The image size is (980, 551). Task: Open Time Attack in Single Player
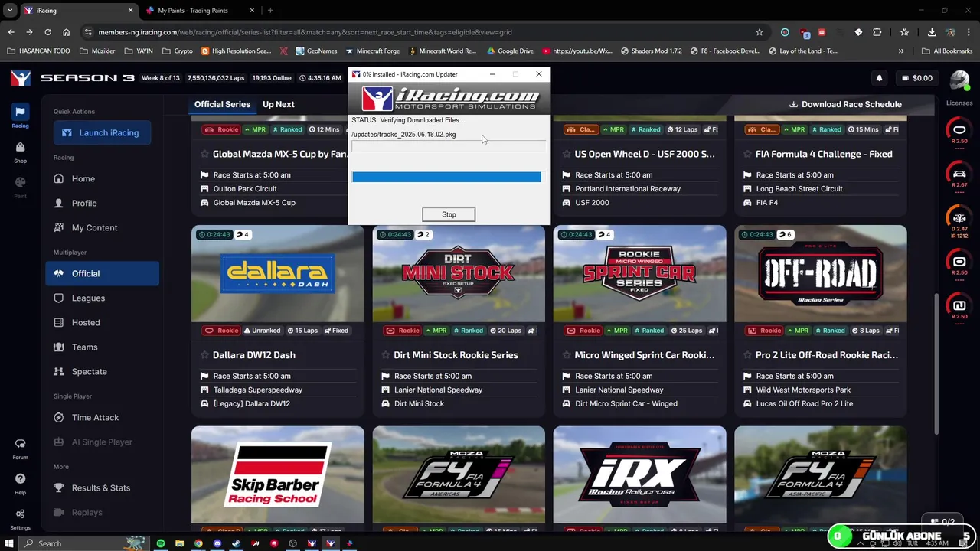103,417
